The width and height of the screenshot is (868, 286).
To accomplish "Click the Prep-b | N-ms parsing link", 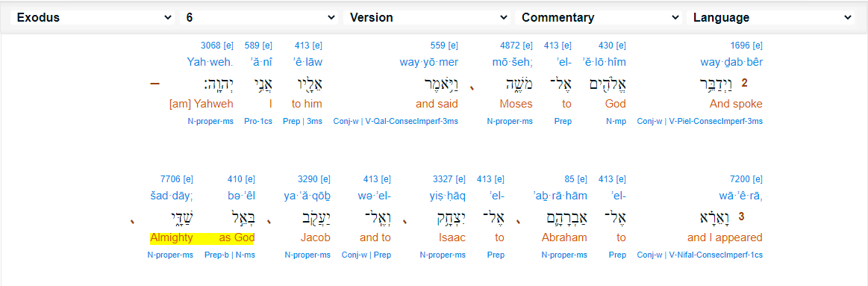I will (230, 255).
